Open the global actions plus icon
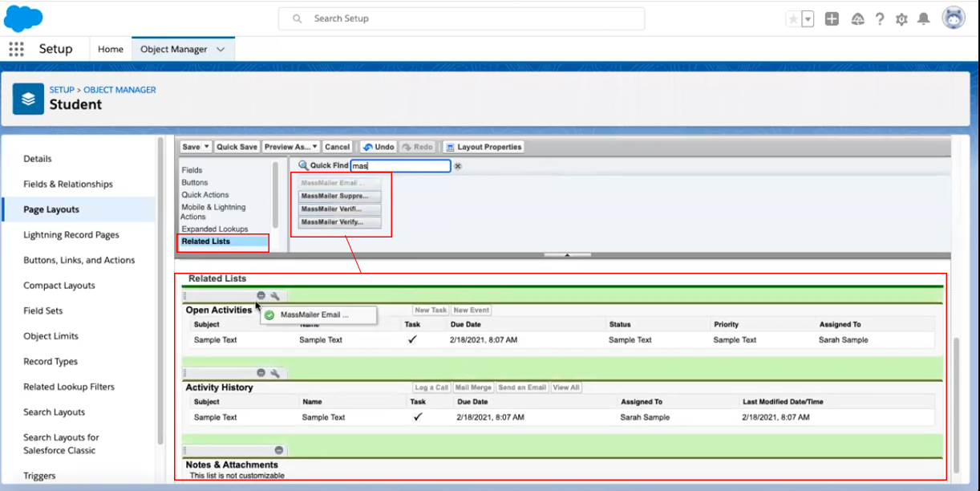The height and width of the screenshot is (491, 980). click(x=832, y=18)
